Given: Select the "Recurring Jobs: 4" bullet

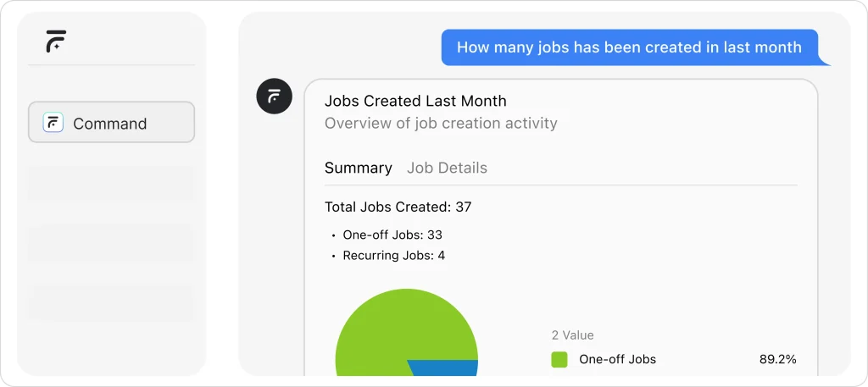Looking at the screenshot, I should [393, 255].
